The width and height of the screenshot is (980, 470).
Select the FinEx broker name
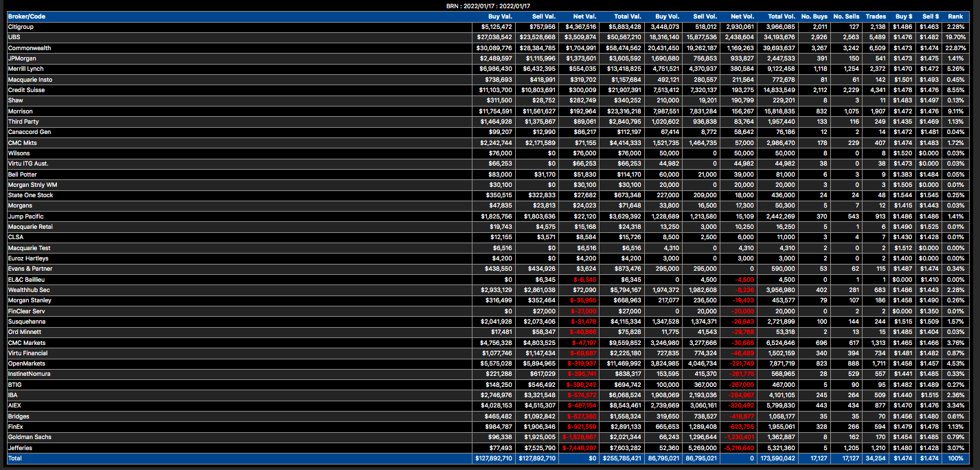pos(16,427)
